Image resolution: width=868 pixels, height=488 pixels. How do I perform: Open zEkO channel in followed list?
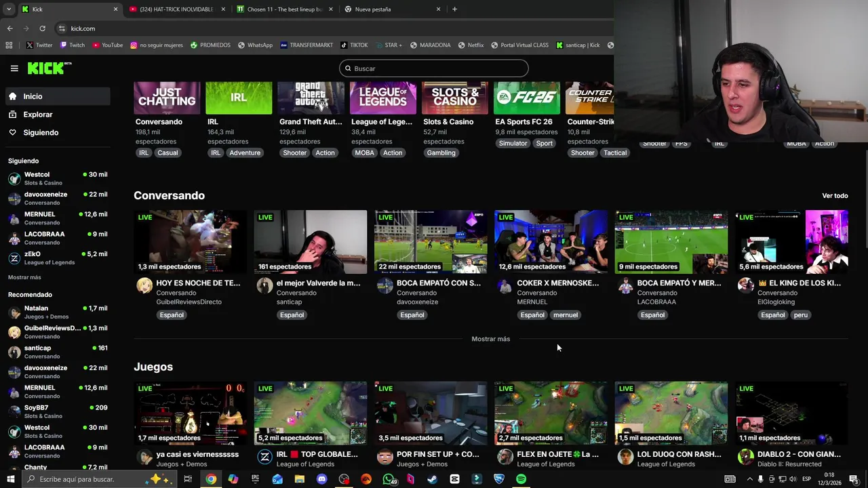tap(57, 258)
